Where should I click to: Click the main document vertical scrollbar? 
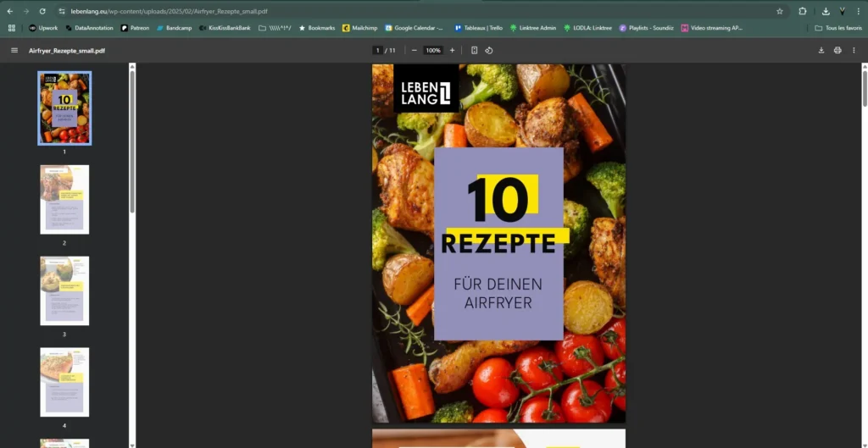865,88
